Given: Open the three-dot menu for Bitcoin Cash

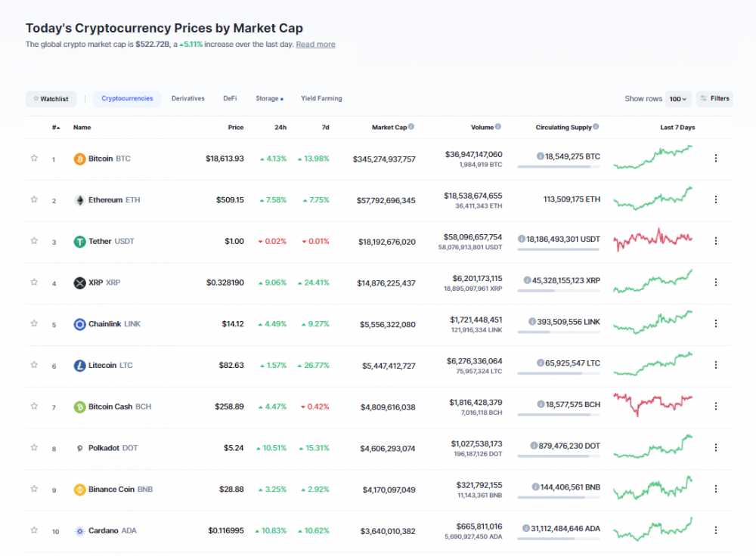Looking at the screenshot, I should coord(715,406).
